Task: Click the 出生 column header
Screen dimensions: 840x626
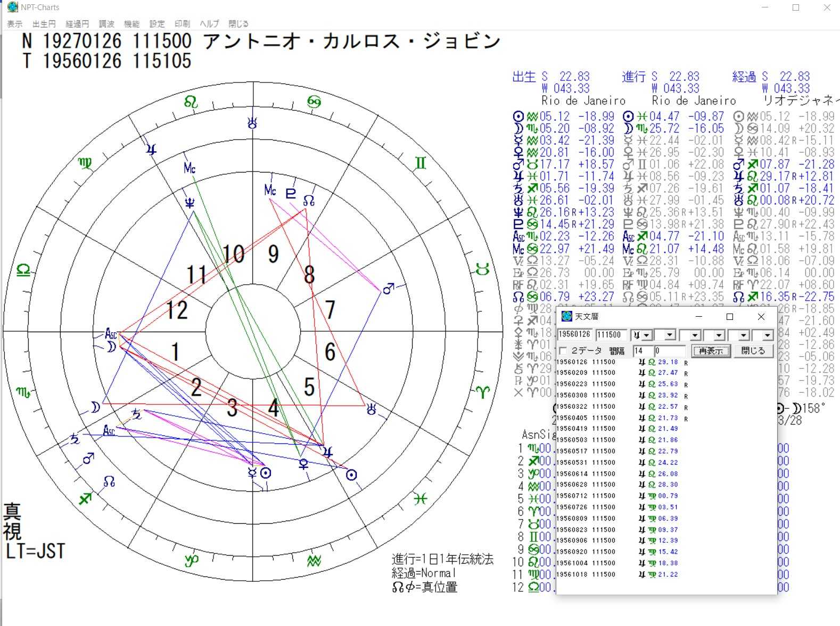Action: 524,77
